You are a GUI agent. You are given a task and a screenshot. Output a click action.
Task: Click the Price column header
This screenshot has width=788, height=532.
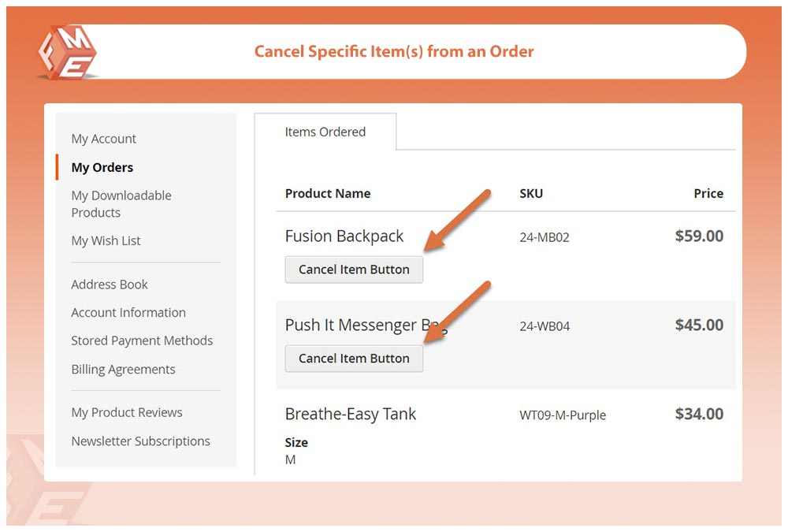pos(708,194)
